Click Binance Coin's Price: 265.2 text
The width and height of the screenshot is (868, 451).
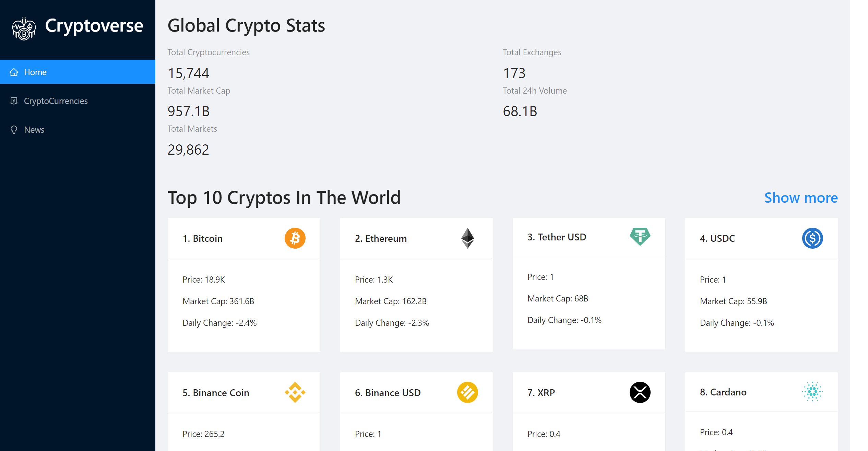pos(203,434)
